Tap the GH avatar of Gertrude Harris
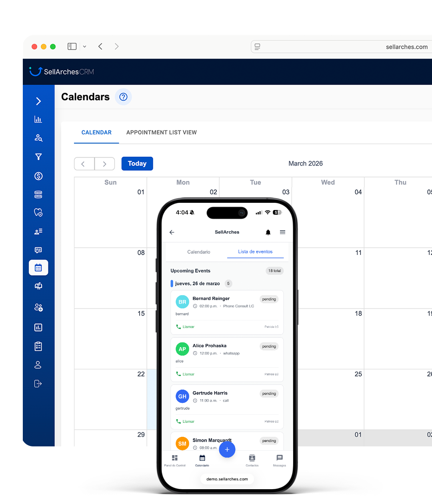 click(182, 396)
